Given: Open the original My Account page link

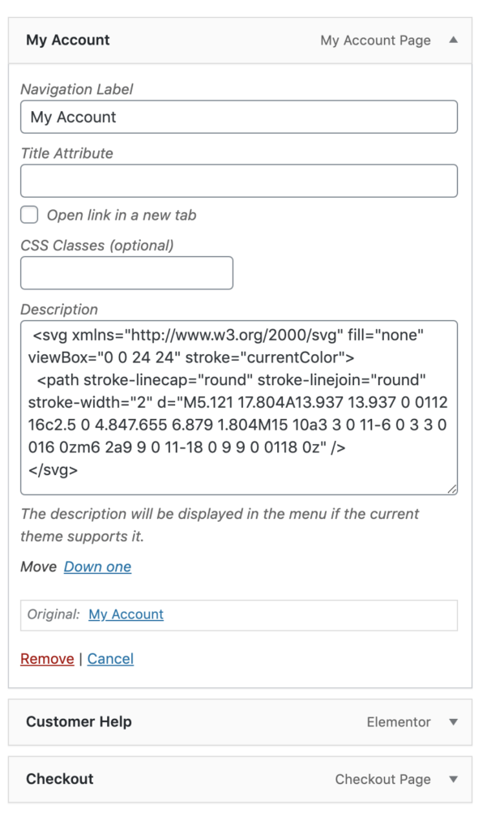Looking at the screenshot, I should click(x=126, y=615).
